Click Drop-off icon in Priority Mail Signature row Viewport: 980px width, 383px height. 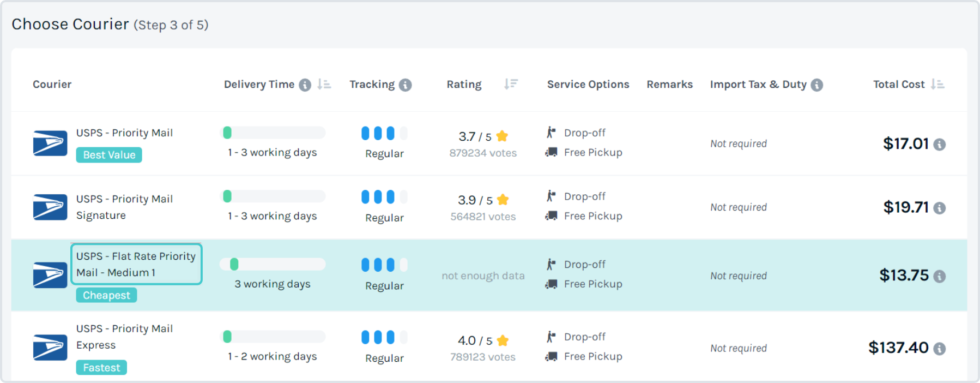(x=551, y=196)
